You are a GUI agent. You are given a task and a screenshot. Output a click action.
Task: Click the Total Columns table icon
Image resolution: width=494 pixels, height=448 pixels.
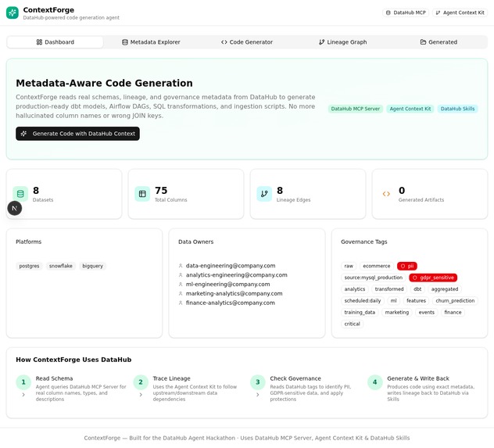pyautogui.click(x=142, y=194)
